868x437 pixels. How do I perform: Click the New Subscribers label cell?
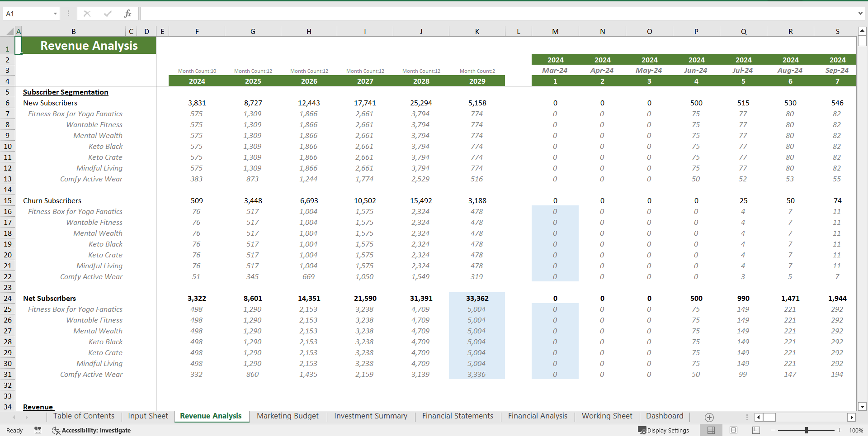[x=50, y=103]
